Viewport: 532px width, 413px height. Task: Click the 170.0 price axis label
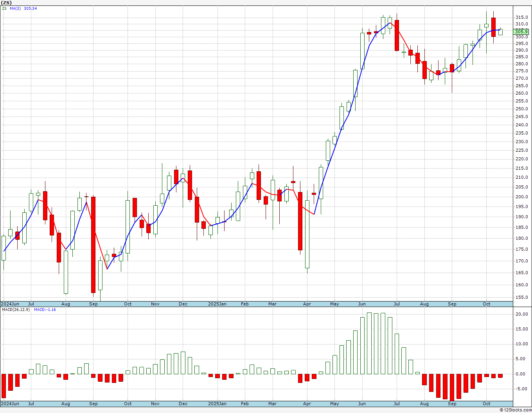(521, 261)
